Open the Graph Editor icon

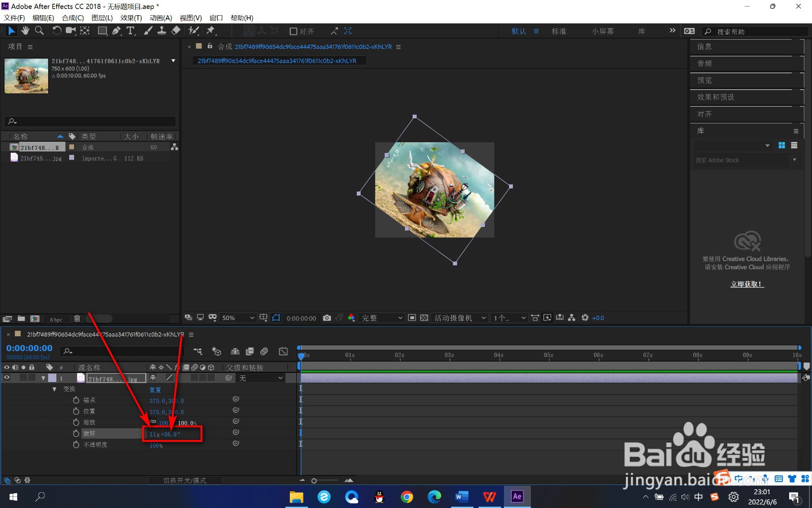point(283,351)
